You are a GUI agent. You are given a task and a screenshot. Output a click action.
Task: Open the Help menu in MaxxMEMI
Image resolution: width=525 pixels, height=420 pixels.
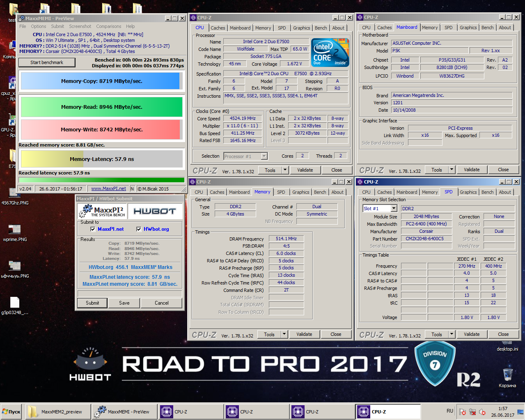[x=131, y=26]
